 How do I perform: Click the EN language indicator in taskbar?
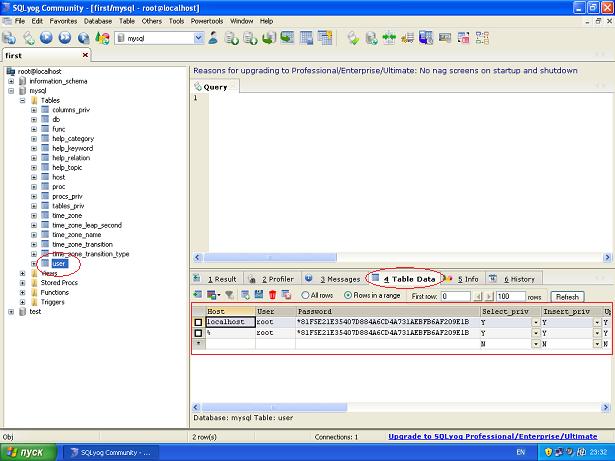click(x=520, y=452)
